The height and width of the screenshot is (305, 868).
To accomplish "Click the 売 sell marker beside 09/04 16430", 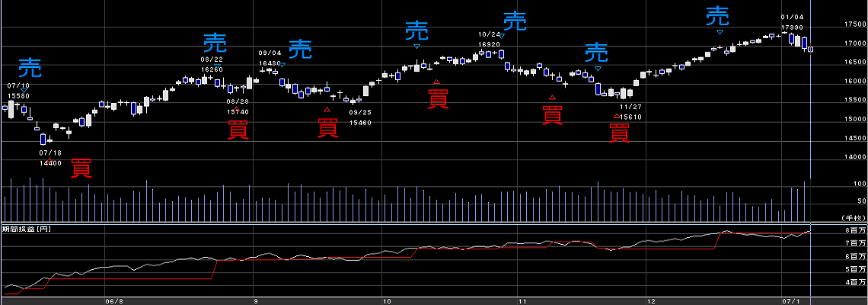I will pyautogui.click(x=301, y=50).
